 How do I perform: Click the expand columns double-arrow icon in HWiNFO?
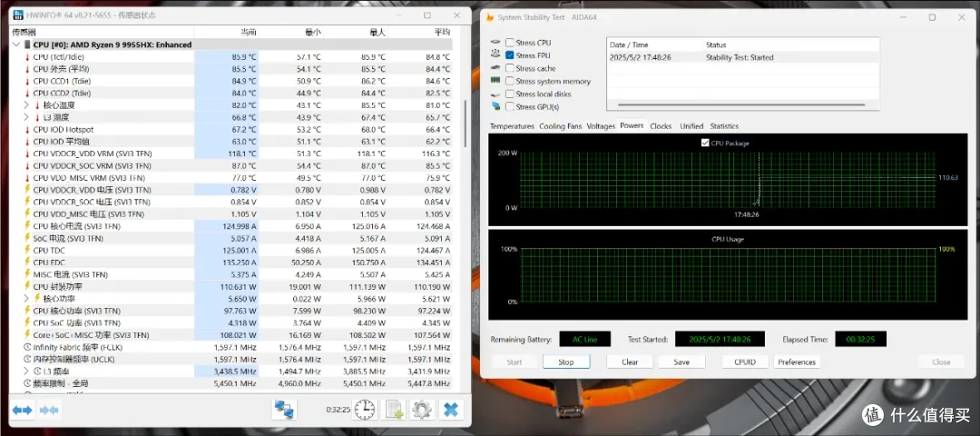point(22,411)
